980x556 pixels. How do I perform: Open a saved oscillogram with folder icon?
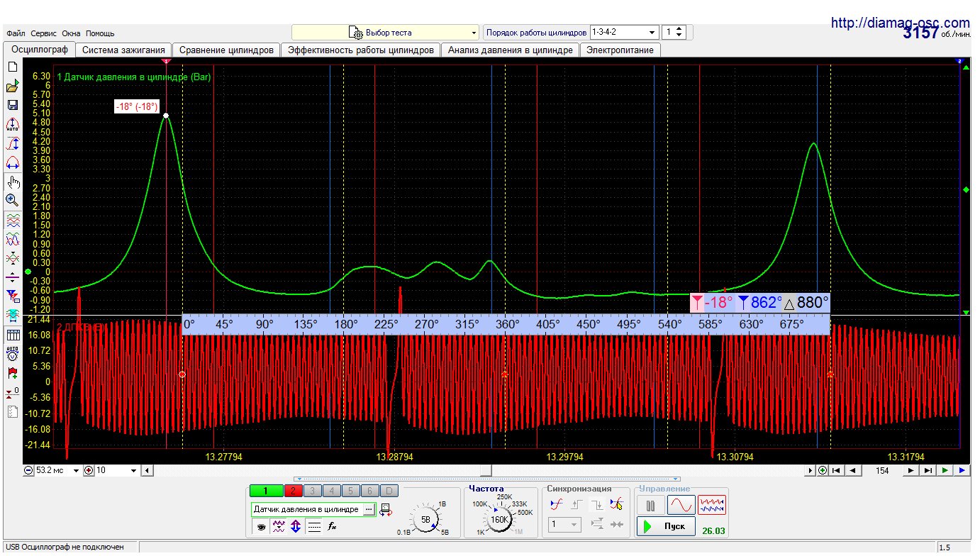click(x=12, y=87)
